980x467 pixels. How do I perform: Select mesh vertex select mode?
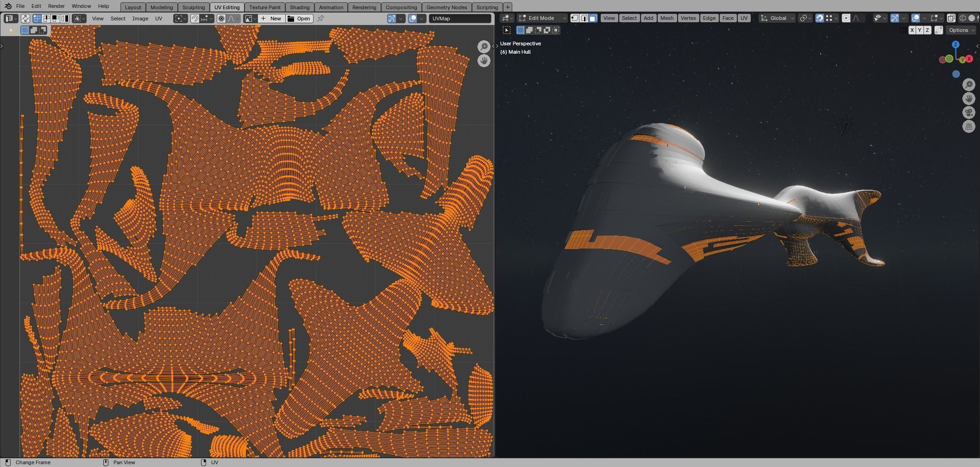click(575, 18)
